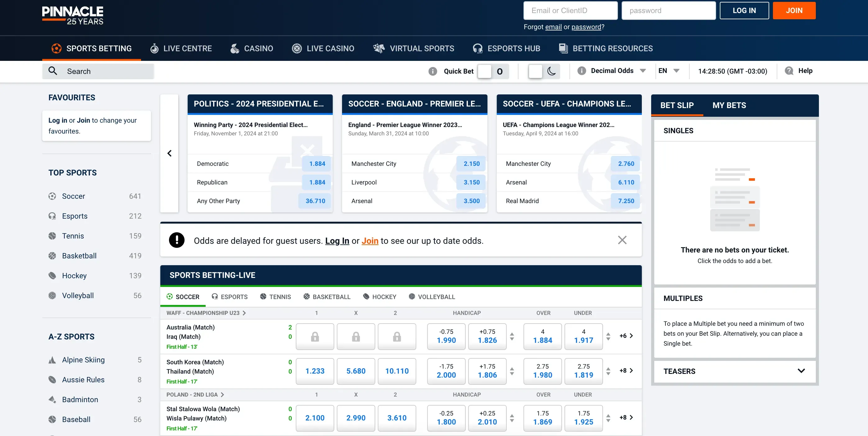
Task: Click the Decimal Odds info icon
Action: pos(581,71)
